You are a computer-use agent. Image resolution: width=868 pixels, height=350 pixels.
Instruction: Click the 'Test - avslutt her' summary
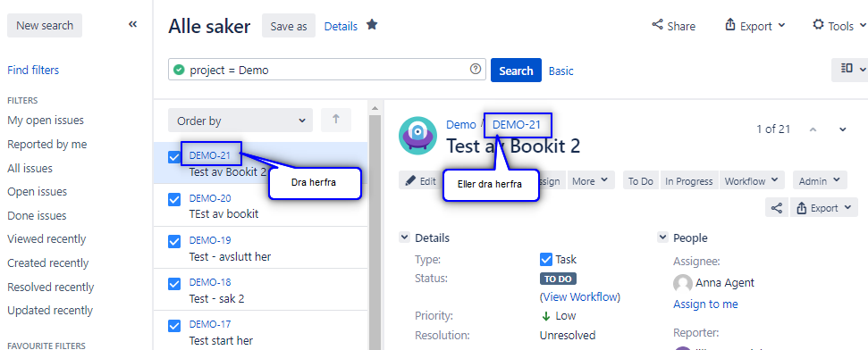point(230,256)
